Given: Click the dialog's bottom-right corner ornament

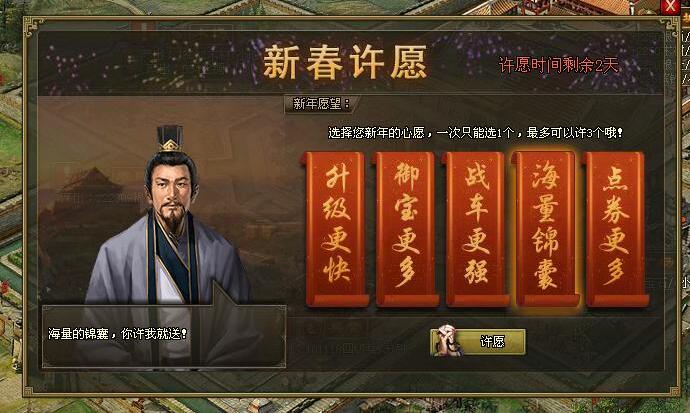Looking at the screenshot, I should pyautogui.click(x=672, y=388).
